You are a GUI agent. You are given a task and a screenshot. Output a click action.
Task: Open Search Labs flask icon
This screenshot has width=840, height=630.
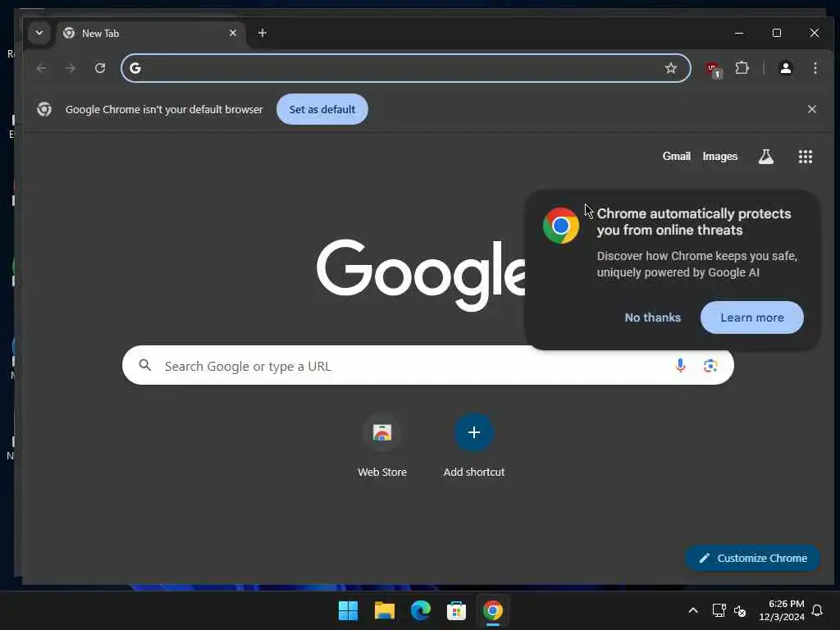pyautogui.click(x=766, y=157)
